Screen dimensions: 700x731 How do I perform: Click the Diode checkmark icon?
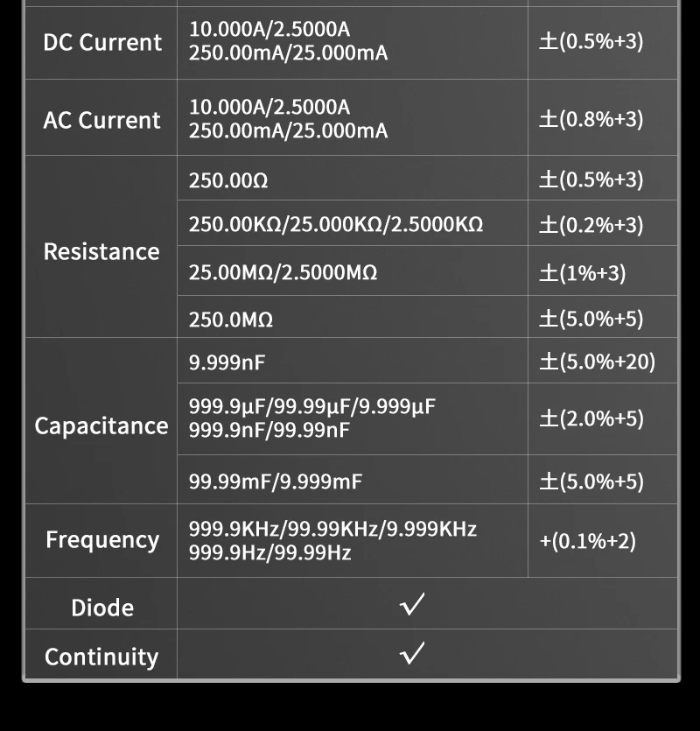pyautogui.click(x=412, y=604)
